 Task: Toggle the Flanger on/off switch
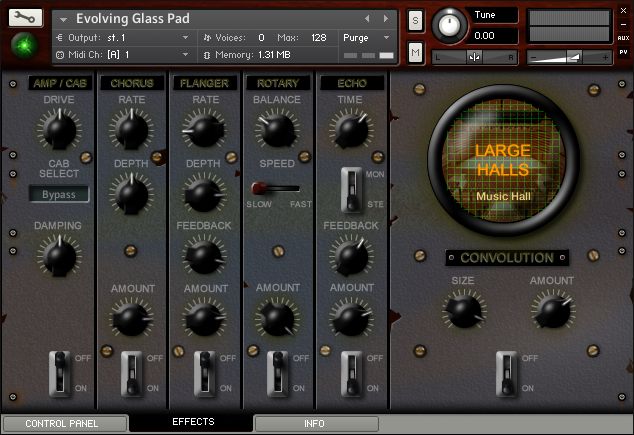[205, 374]
